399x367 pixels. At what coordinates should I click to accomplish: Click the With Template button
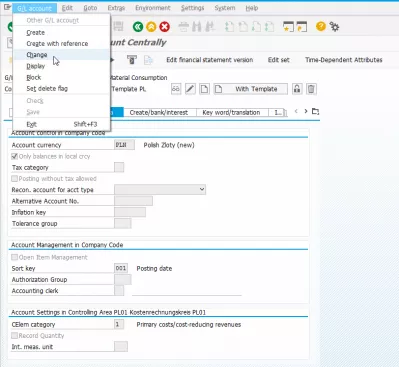coord(250,89)
